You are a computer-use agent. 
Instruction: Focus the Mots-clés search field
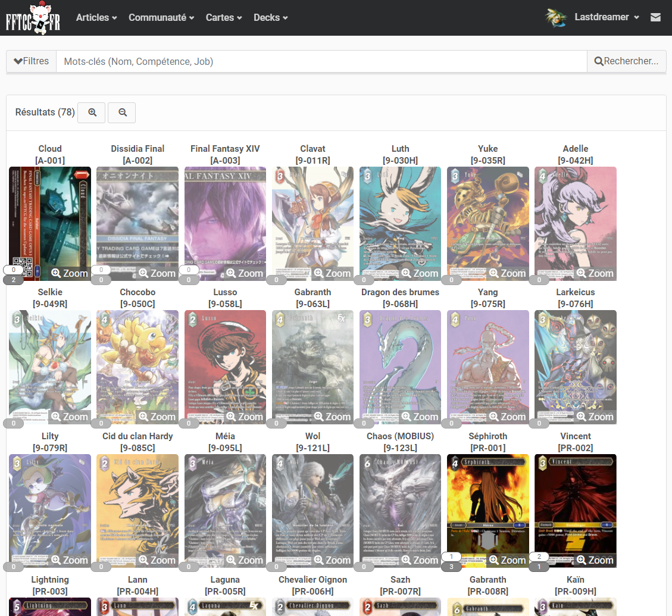point(321,61)
